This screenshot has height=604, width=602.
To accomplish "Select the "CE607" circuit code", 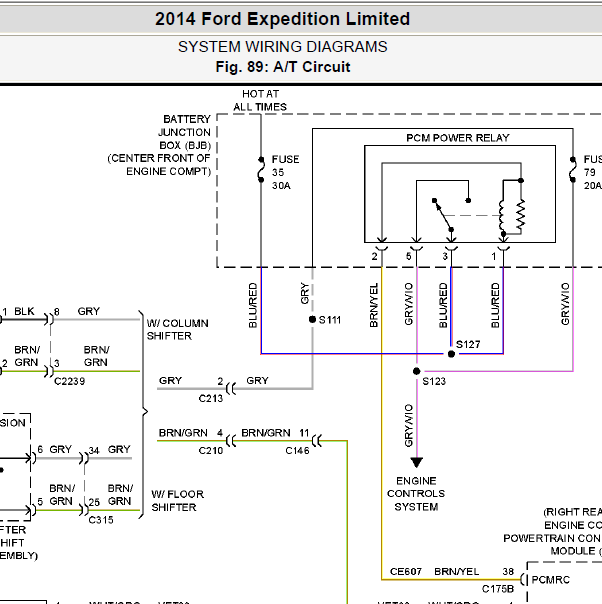I will coord(406,572).
